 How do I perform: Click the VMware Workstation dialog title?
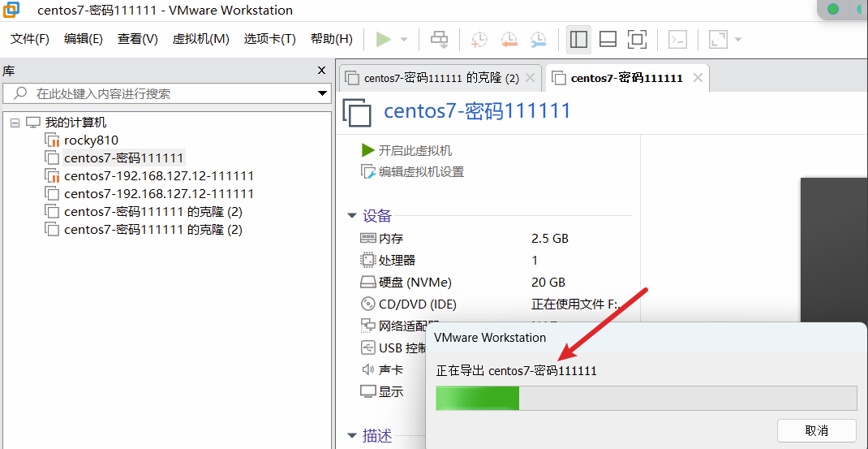coord(490,338)
